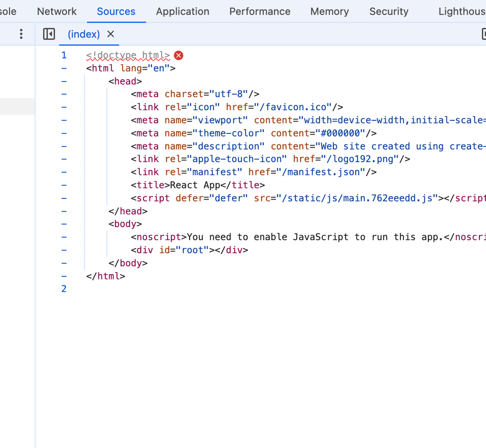Click line number 2 in the gutter

point(64,289)
